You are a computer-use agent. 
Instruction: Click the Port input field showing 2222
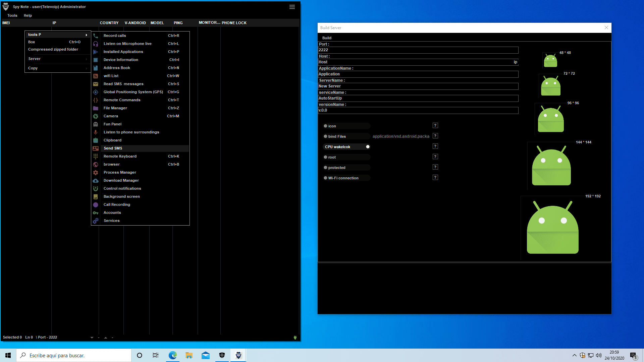[x=418, y=50]
